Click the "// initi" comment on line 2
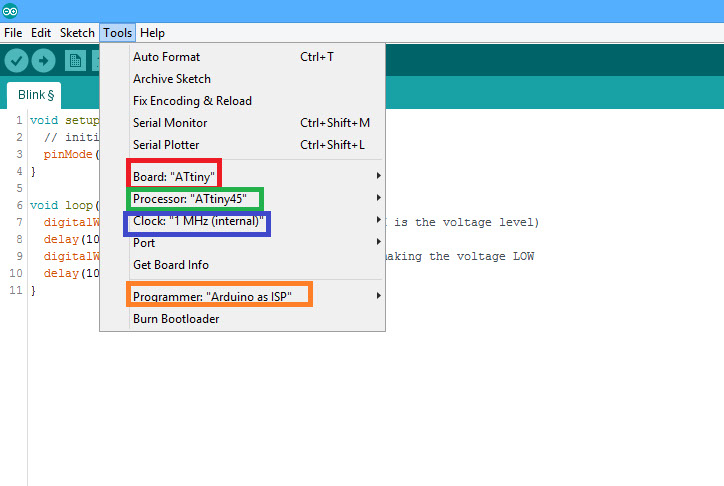The width and height of the screenshot is (724, 486). pyautogui.click(x=71, y=137)
